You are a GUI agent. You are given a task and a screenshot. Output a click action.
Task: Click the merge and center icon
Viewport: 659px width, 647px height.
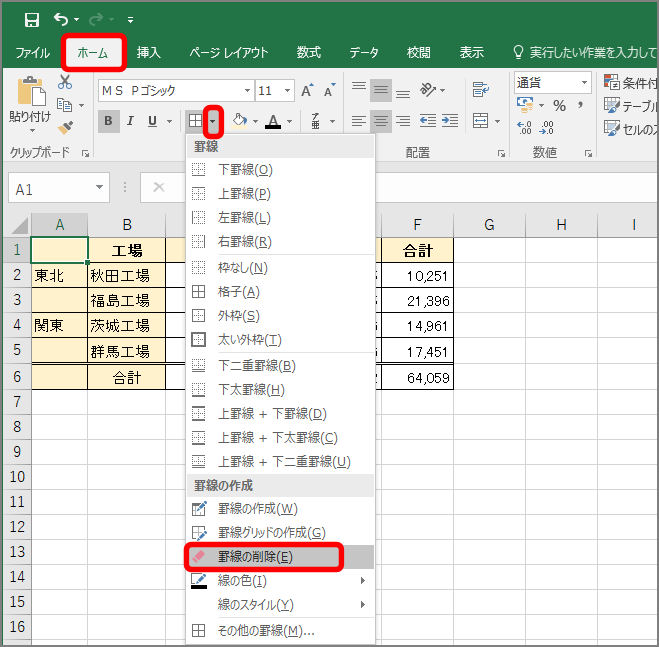[480, 121]
